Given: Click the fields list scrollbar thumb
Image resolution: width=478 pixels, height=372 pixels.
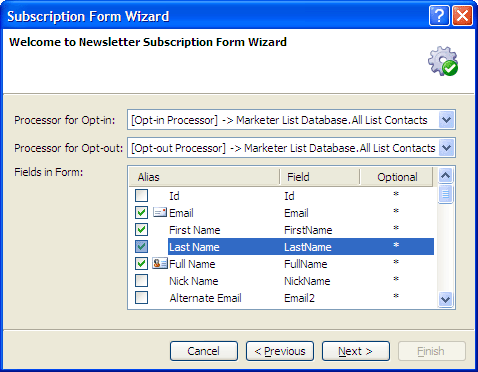Looking at the screenshot, I should (446, 194).
